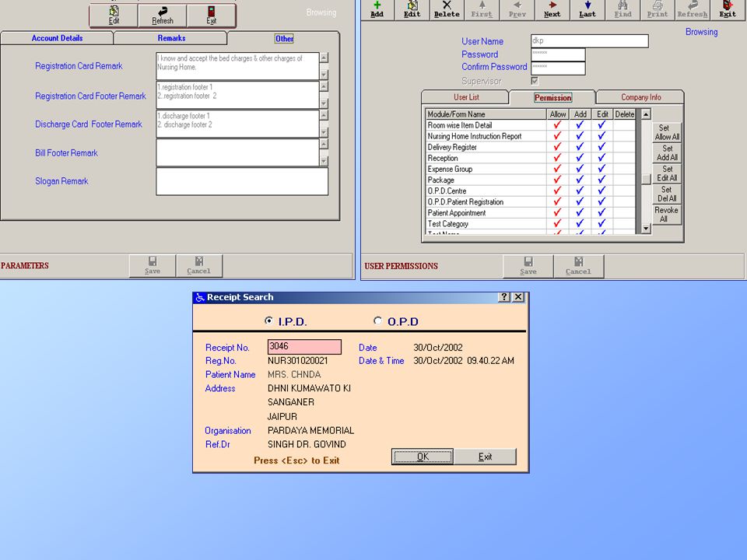This screenshot has width=747, height=560.
Task: Go to Last record in User Permissions
Action: [x=587, y=9]
